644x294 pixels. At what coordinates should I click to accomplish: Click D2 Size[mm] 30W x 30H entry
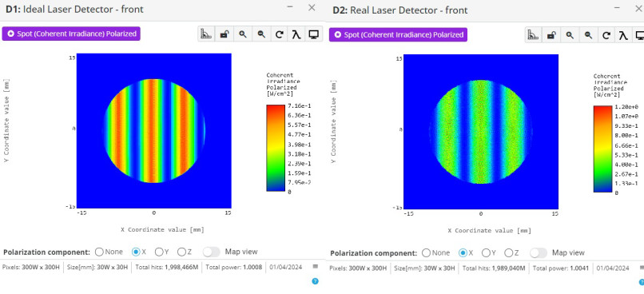pos(425,268)
